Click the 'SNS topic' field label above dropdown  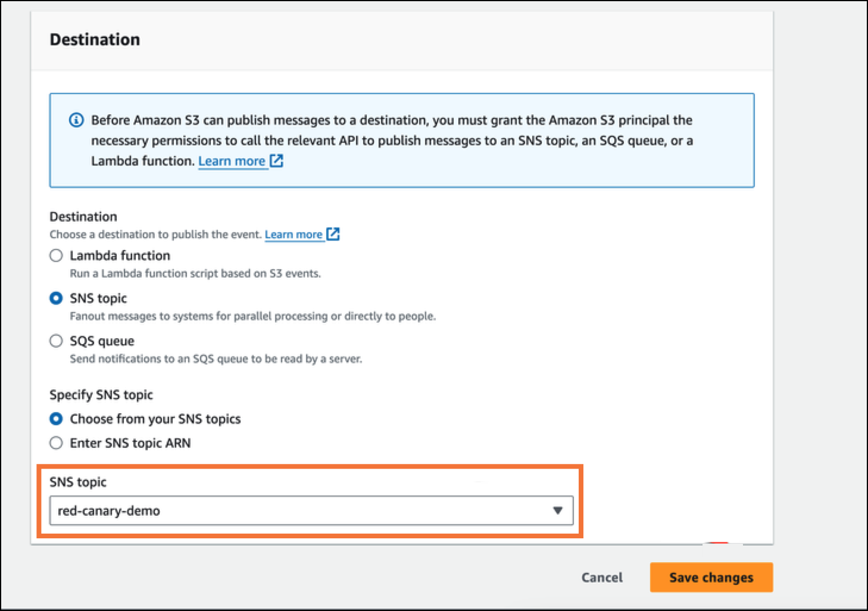click(x=78, y=482)
